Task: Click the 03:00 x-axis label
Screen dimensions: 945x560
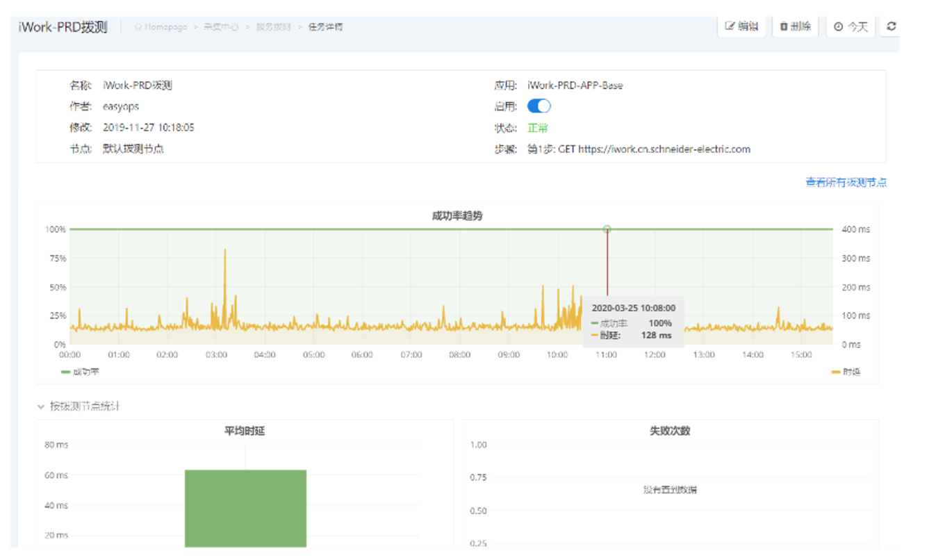Action: pos(216,354)
